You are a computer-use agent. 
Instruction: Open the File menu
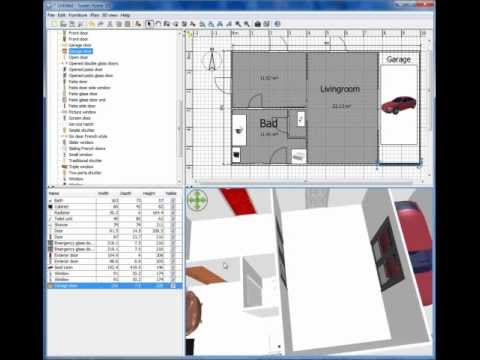click(51, 15)
